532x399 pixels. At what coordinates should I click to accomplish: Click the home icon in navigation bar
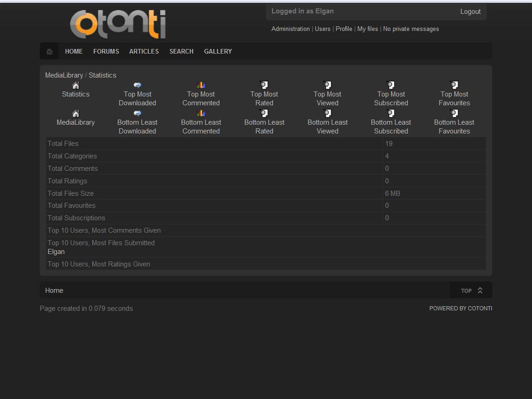pos(49,51)
